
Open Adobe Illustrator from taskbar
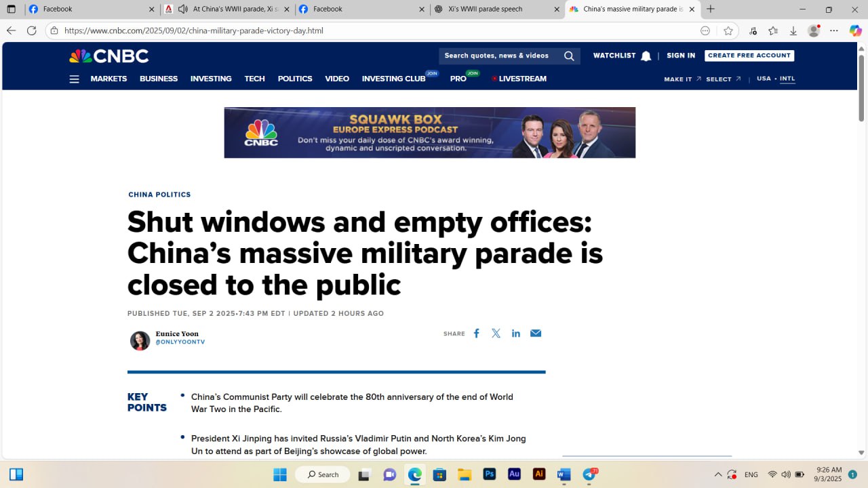pos(539,474)
